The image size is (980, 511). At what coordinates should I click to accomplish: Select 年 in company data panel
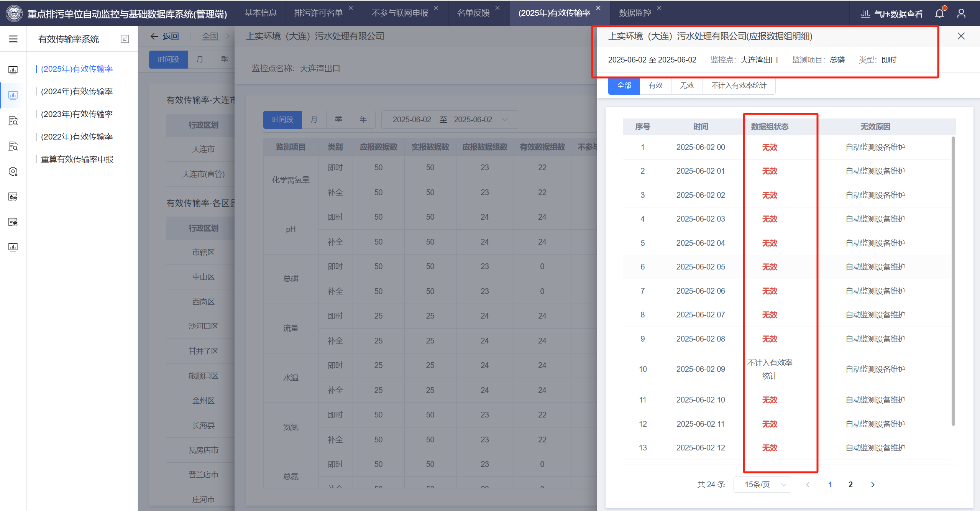[x=363, y=120]
